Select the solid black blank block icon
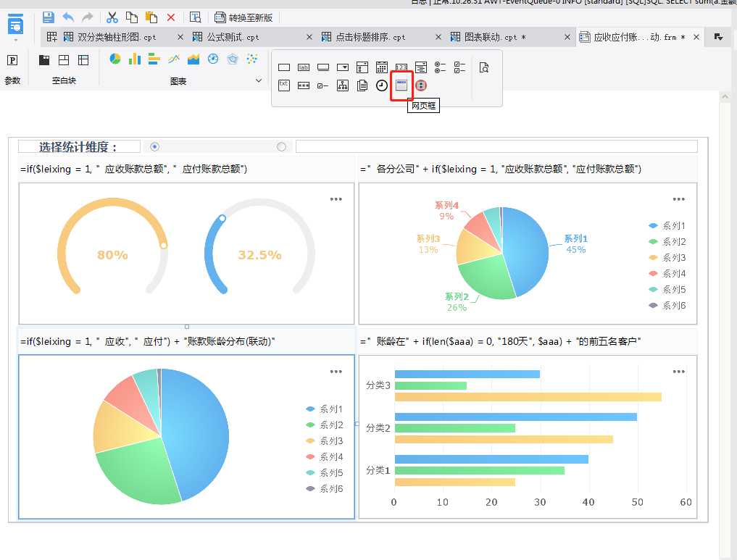The height and width of the screenshot is (560, 737). point(44,60)
